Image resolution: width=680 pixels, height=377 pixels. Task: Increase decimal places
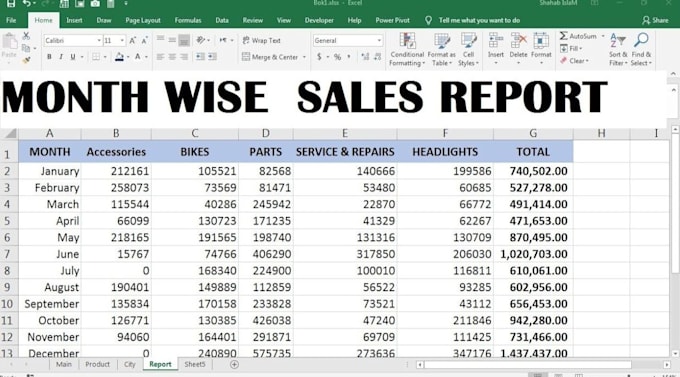point(365,57)
